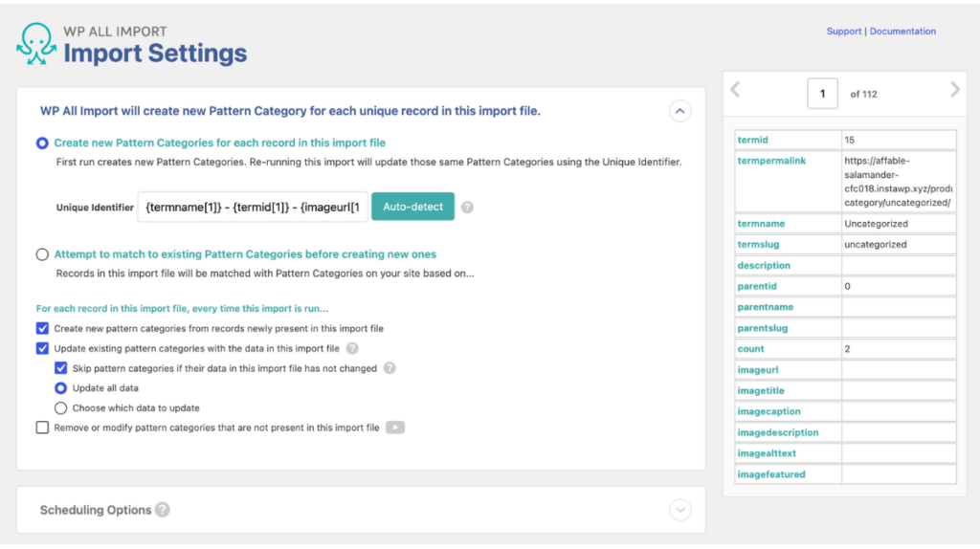Play video icon beside Remove or modify option

coord(395,428)
